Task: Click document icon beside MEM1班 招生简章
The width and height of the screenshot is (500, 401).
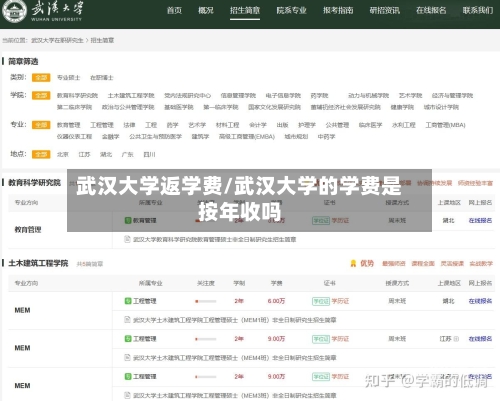Action: pos(127,320)
